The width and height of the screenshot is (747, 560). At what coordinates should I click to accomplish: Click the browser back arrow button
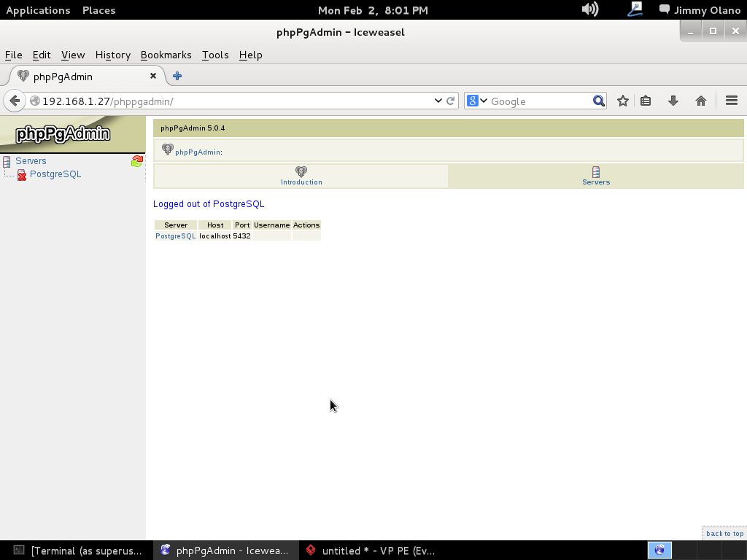click(x=15, y=101)
